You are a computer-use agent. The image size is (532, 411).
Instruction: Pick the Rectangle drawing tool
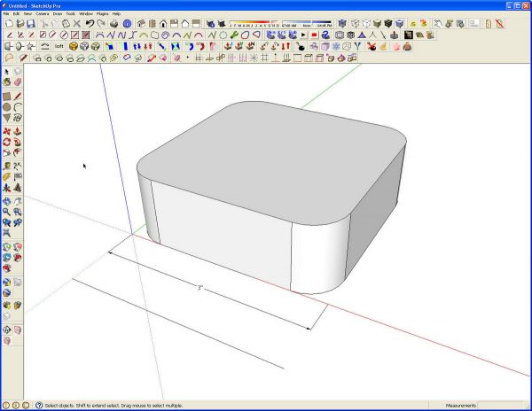[7, 97]
